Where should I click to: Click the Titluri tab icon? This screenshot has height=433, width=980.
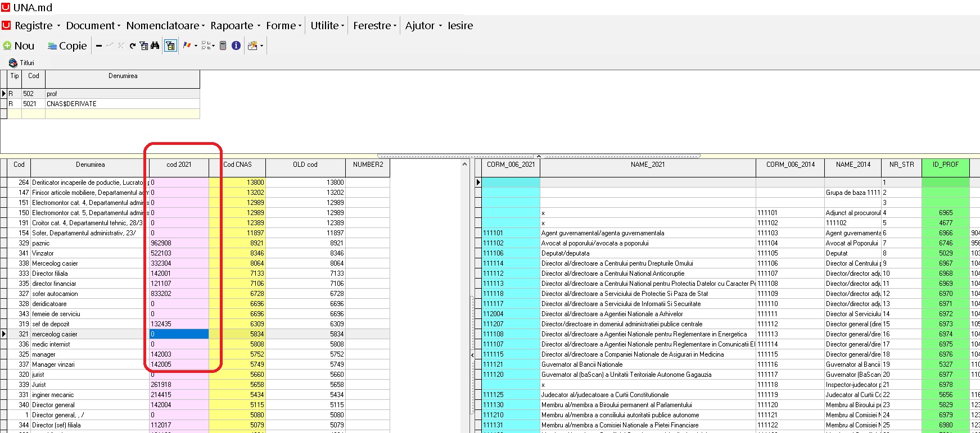click(x=13, y=63)
